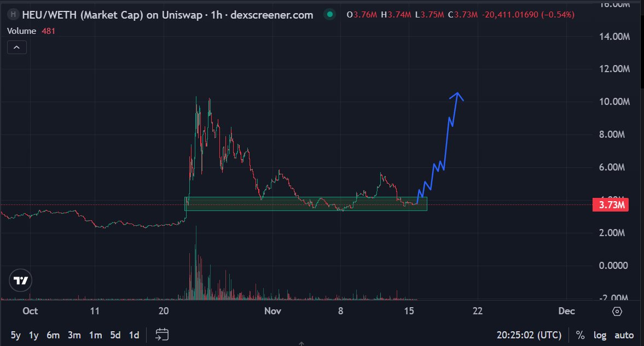The image size is (644, 346).
Task: Click the 3m range selector
Action: point(74,335)
